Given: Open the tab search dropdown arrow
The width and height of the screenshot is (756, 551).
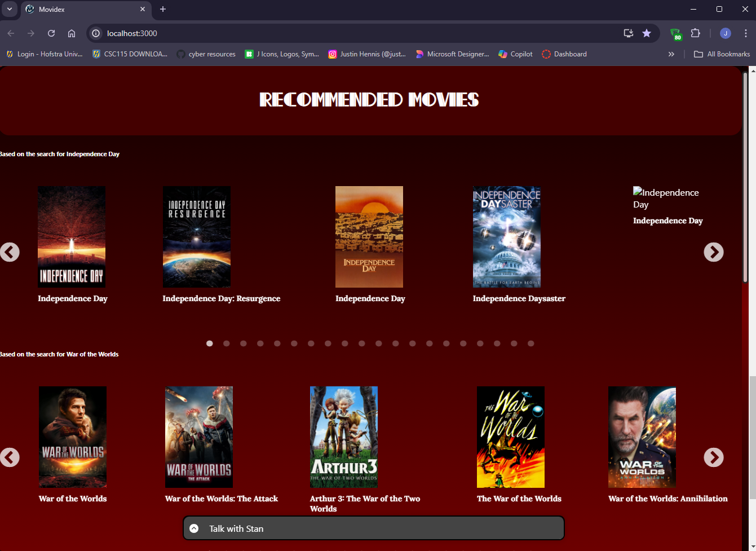Looking at the screenshot, I should (10, 9).
